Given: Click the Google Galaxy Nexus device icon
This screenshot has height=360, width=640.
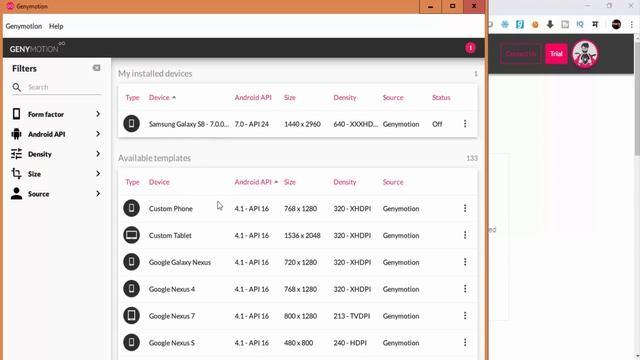Looking at the screenshot, I should [131, 262].
